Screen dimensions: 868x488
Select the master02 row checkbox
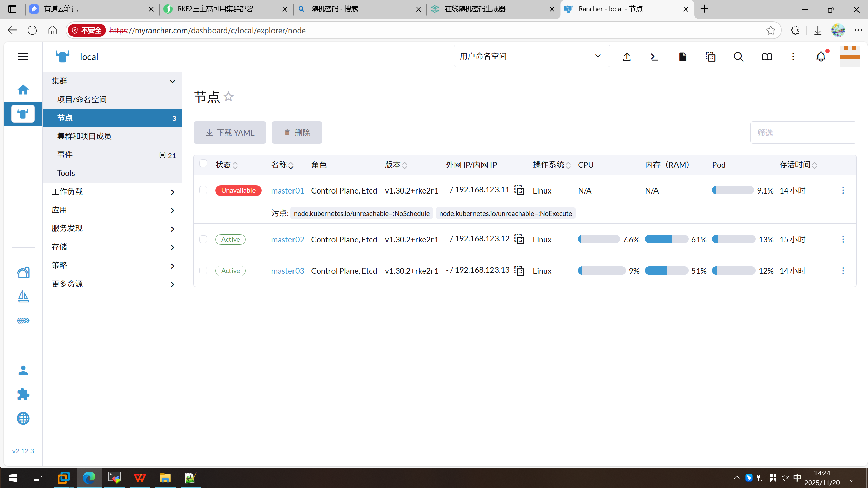pyautogui.click(x=203, y=239)
